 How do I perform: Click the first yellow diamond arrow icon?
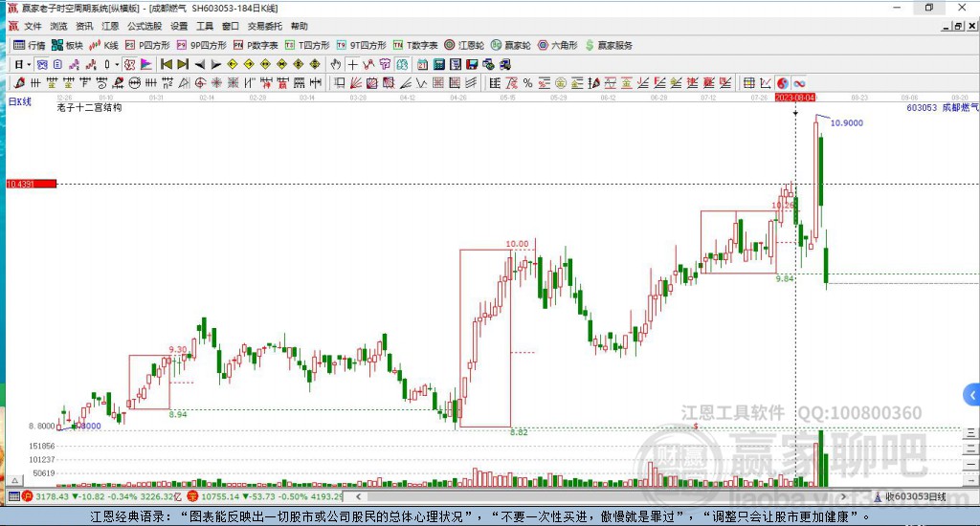tap(232, 64)
